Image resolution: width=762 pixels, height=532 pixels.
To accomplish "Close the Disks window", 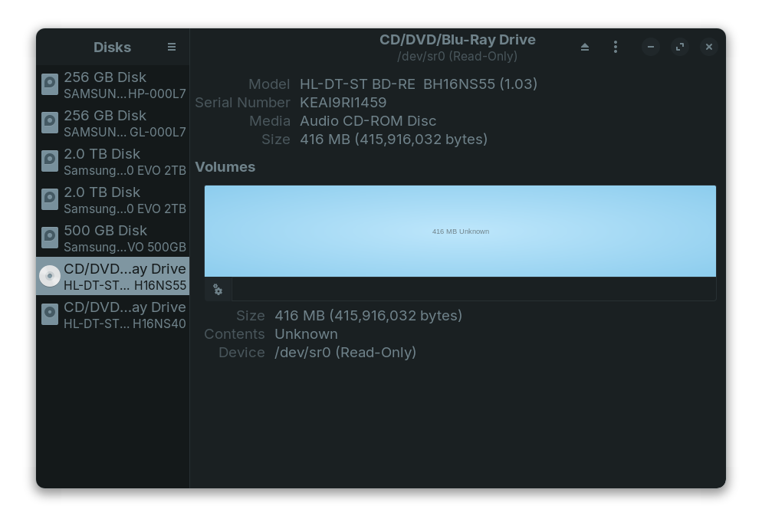I will click(x=709, y=47).
